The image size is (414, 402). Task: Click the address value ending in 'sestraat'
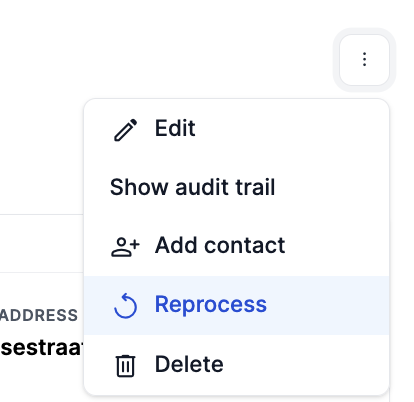[41, 348]
